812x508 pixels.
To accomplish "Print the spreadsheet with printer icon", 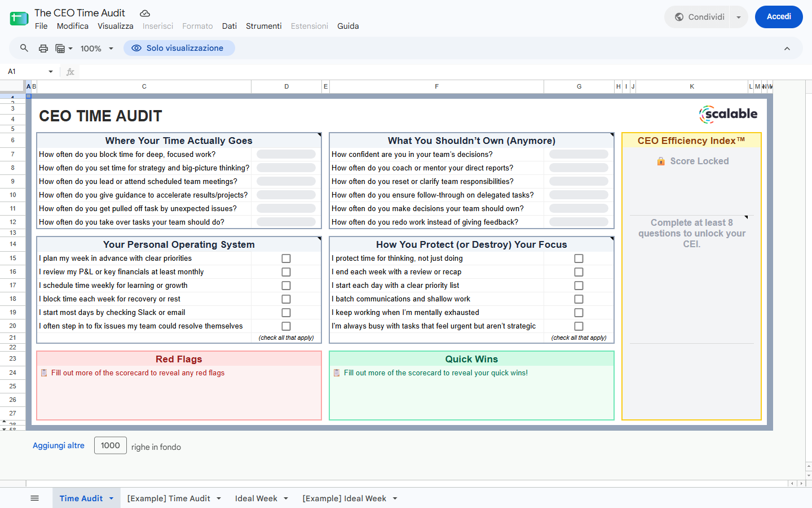I will (x=43, y=49).
